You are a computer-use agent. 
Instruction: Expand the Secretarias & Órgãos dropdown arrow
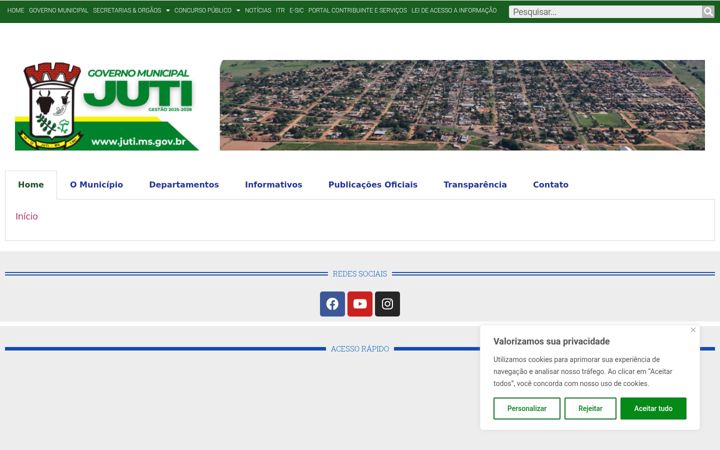[x=168, y=10]
